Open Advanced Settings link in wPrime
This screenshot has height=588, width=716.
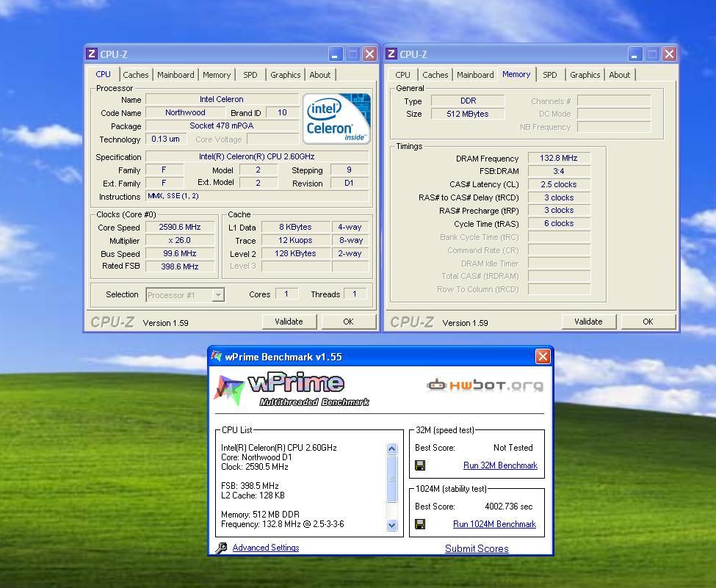pos(266,548)
